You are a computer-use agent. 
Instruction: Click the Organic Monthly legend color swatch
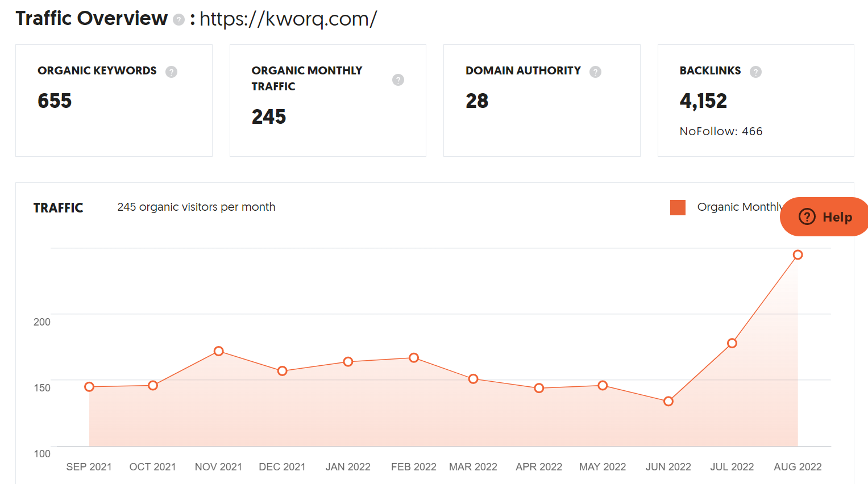click(x=678, y=207)
